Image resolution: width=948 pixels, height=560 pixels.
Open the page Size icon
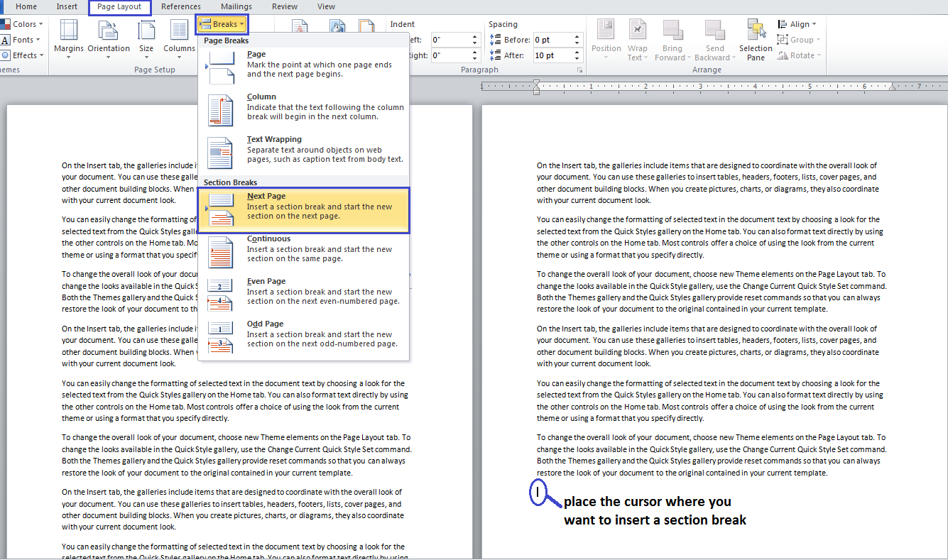coord(146,31)
